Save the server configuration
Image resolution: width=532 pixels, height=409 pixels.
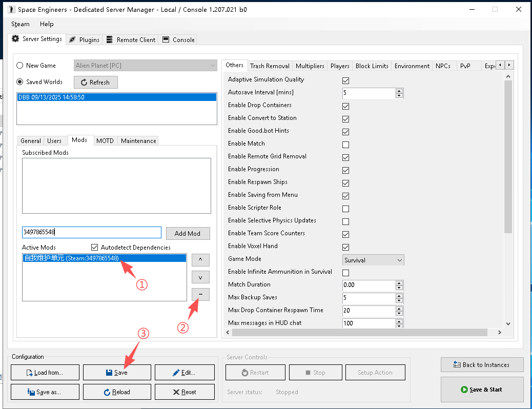117,373
